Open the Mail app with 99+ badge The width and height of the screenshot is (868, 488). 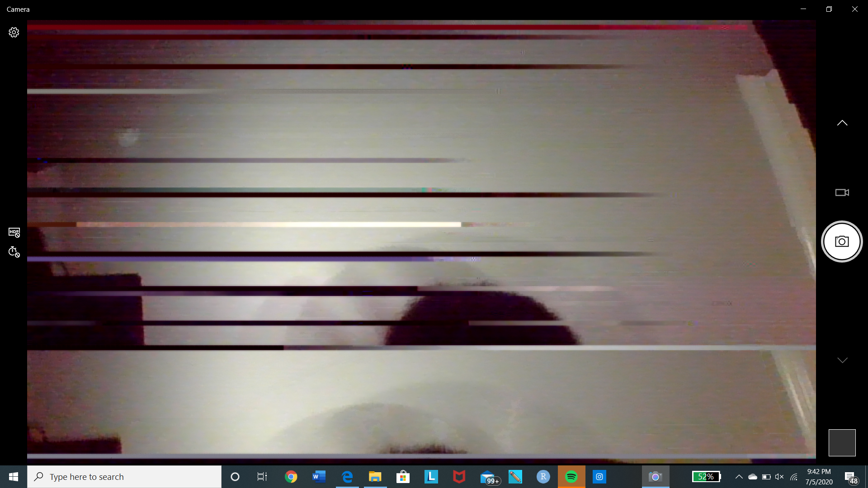pos(488,477)
